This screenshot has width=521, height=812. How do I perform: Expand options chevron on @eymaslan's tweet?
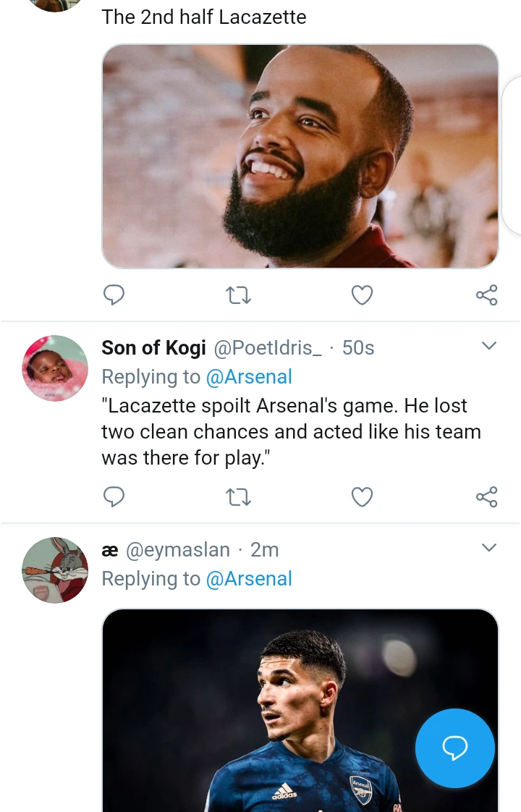click(x=489, y=548)
